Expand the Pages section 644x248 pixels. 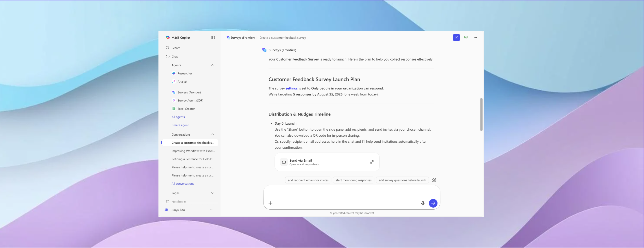coord(212,193)
